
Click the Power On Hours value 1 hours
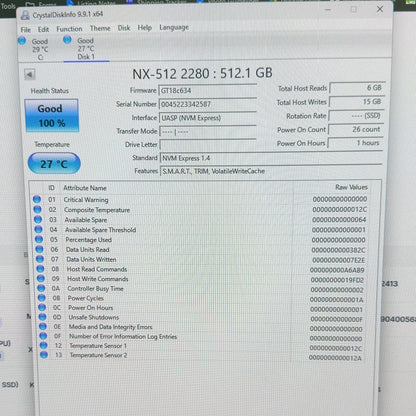pyautogui.click(x=355, y=143)
